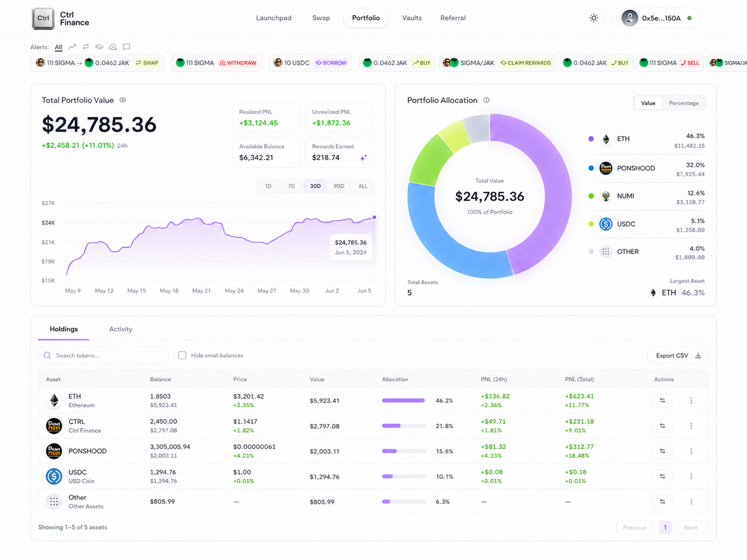
Task: Swap the ETH row asset
Action: (x=662, y=401)
